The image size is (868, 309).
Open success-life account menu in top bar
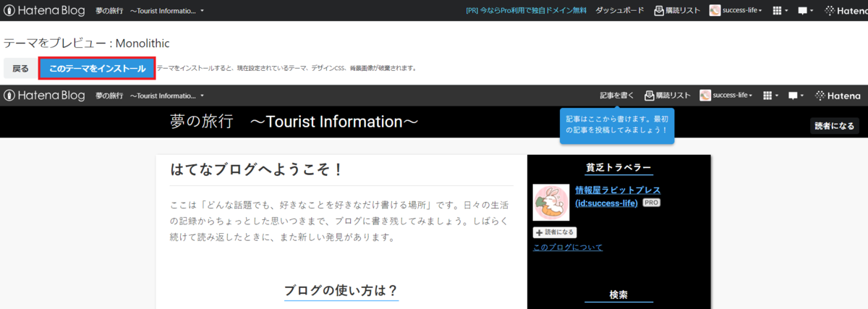pyautogui.click(x=736, y=11)
